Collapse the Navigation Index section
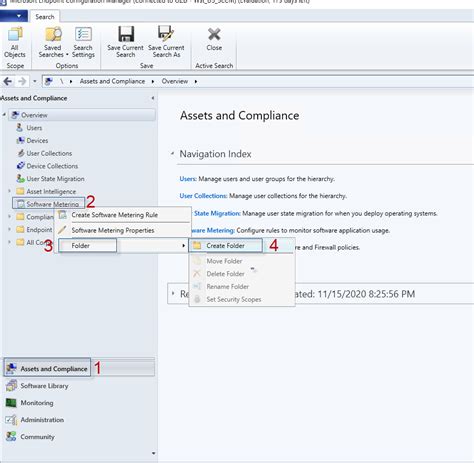 click(x=173, y=153)
